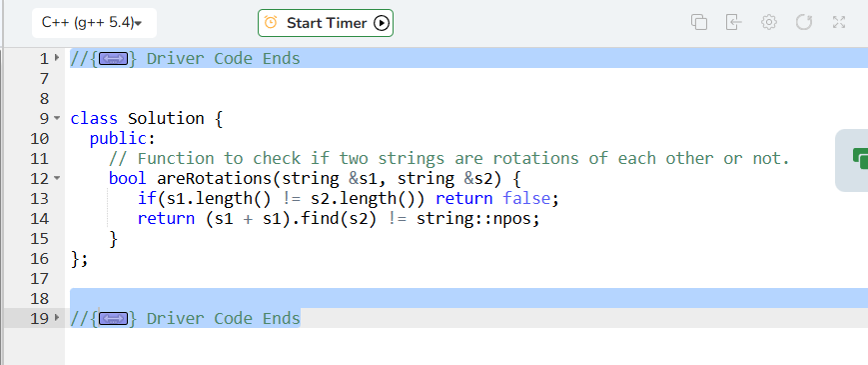Image resolution: width=868 pixels, height=365 pixels.
Task: Click on the 'public:' keyword
Action: click(123, 138)
